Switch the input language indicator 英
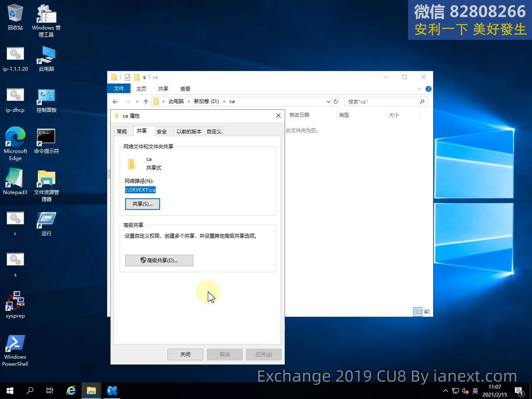 tap(475, 391)
